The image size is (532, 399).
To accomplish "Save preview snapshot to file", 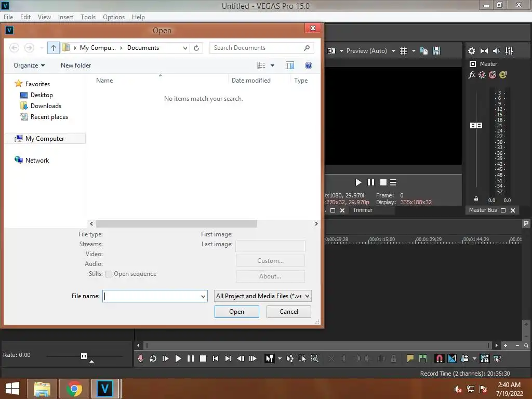I will coord(436,51).
